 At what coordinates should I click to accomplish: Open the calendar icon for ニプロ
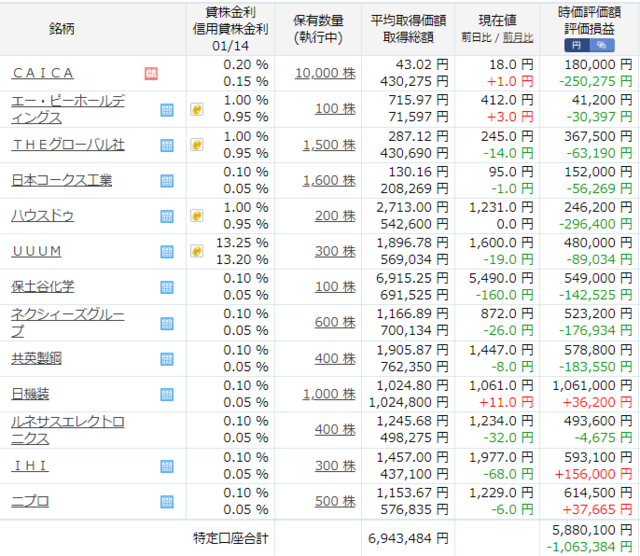tap(167, 502)
